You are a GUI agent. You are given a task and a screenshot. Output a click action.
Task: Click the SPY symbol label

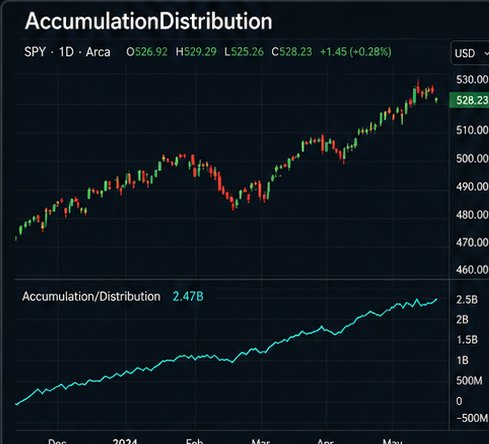(35, 52)
